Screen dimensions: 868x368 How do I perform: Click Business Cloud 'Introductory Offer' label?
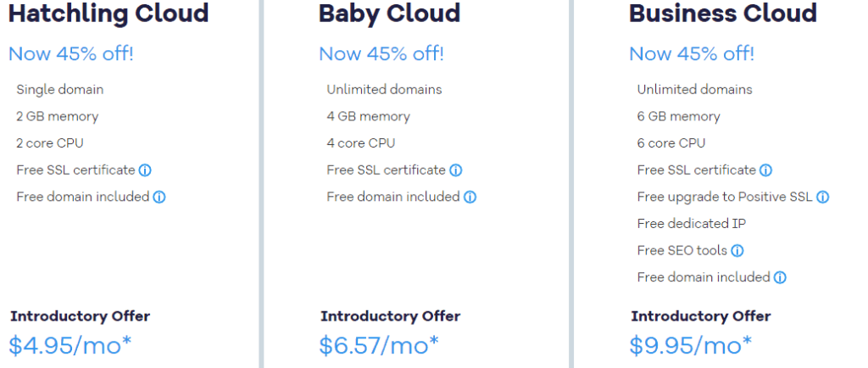click(700, 316)
